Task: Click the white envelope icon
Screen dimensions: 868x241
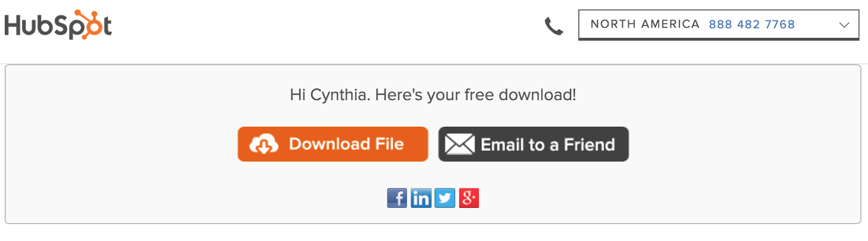Action: pos(459,144)
